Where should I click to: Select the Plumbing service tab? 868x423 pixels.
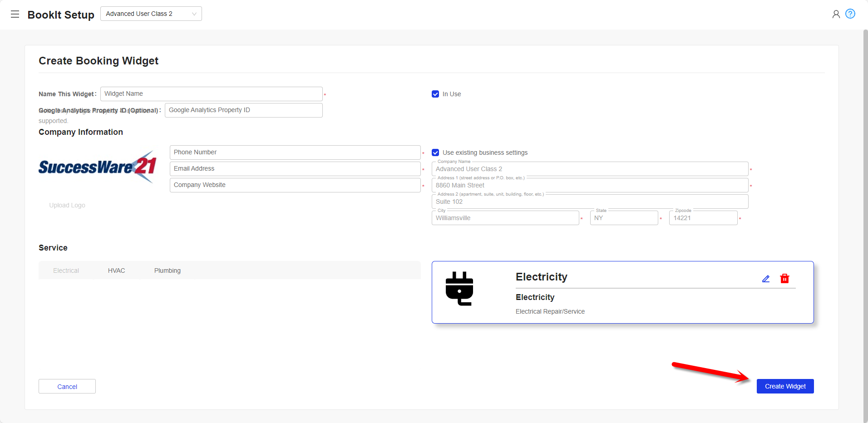coord(167,270)
